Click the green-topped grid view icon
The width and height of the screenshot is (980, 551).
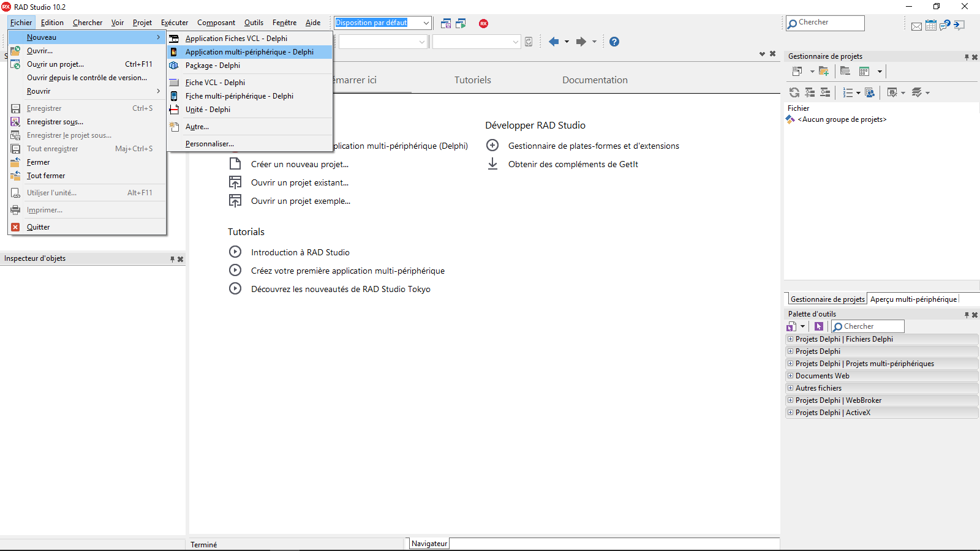coord(864,71)
